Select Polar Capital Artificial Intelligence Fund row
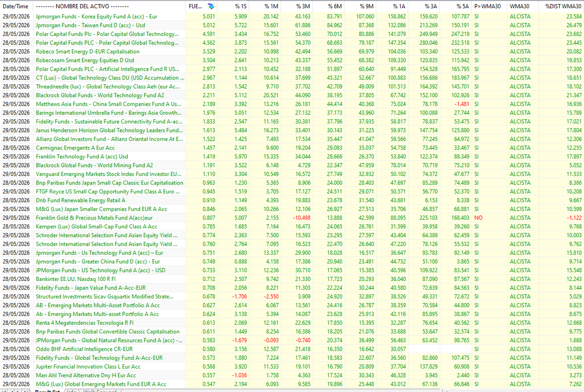Screen dimensions: 584x392 click(292, 69)
